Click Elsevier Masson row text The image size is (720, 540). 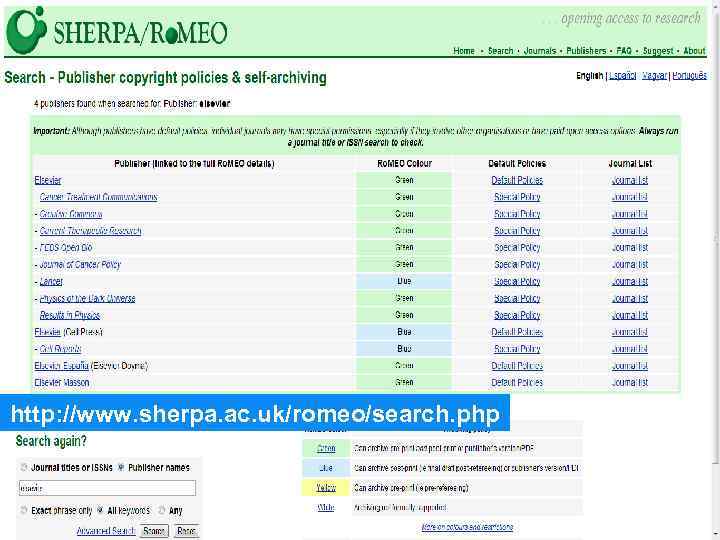point(62,383)
